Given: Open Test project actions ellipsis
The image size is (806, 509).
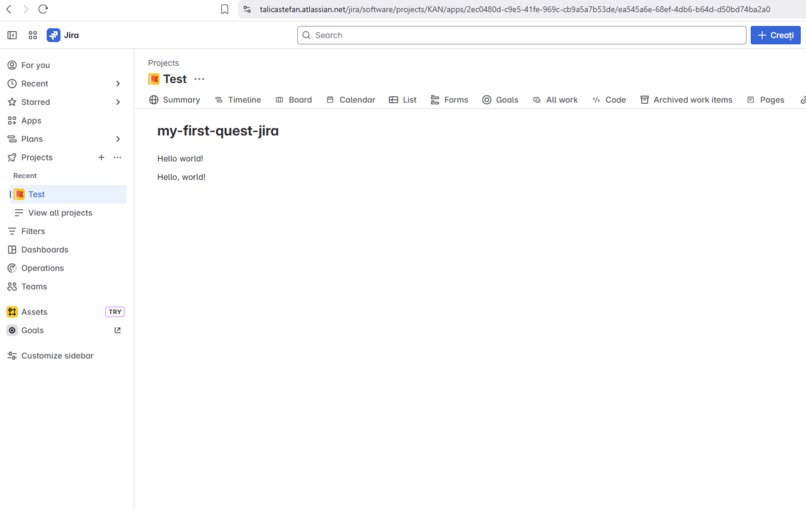Looking at the screenshot, I should [x=199, y=79].
